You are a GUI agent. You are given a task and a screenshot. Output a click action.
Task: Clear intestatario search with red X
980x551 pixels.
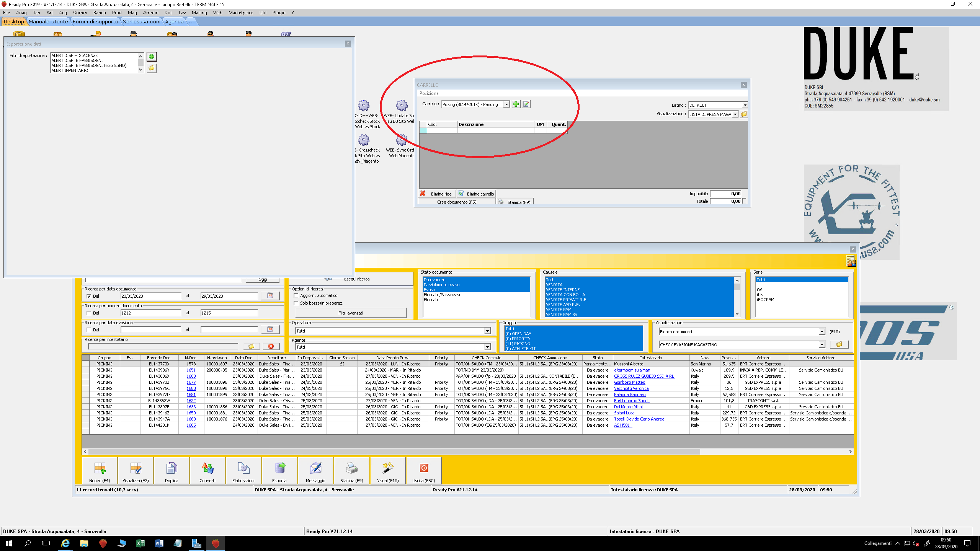(x=271, y=346)
